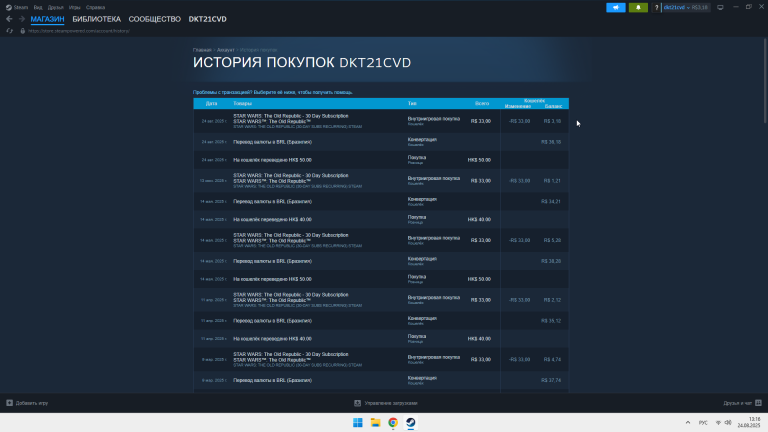
Task: Select the СООБЩЕСТВО tab
Action: click(155, 19)
